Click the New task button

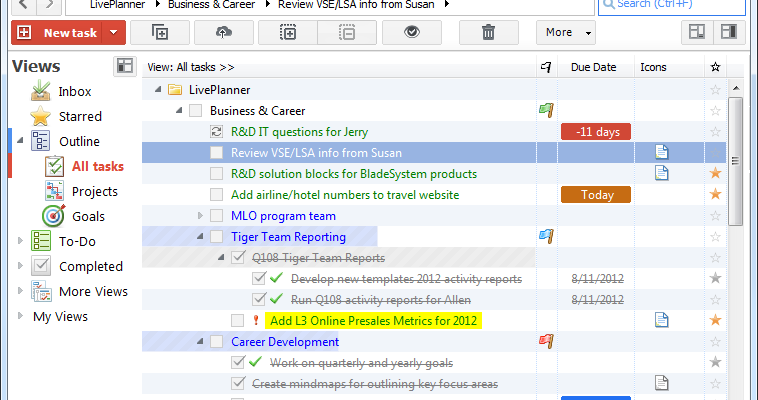[x=58, y=32]
